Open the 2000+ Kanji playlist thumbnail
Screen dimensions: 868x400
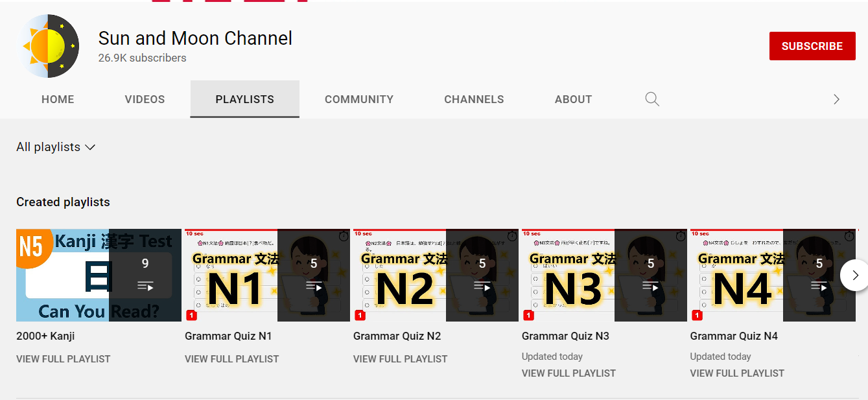tap(99, 275)
